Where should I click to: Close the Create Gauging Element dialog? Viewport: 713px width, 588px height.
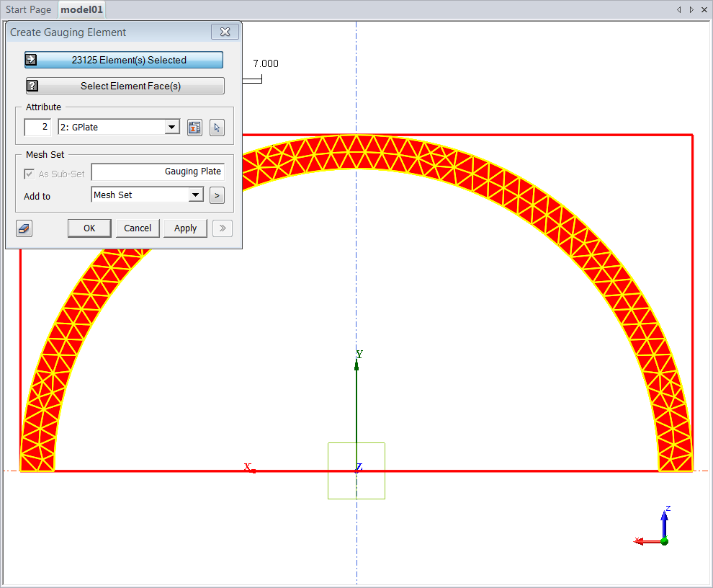coord(225,32)
